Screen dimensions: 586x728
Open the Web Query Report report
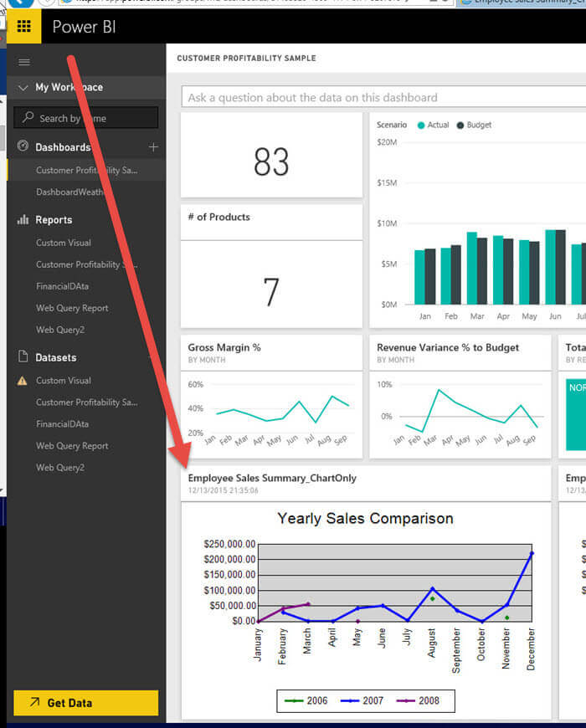pos(72,308)
